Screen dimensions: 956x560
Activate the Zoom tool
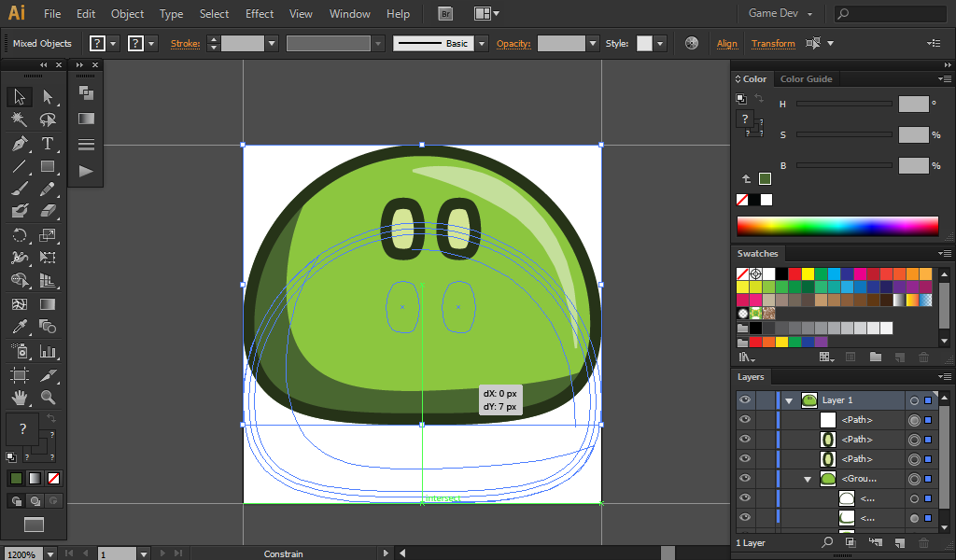pos(48,398)
